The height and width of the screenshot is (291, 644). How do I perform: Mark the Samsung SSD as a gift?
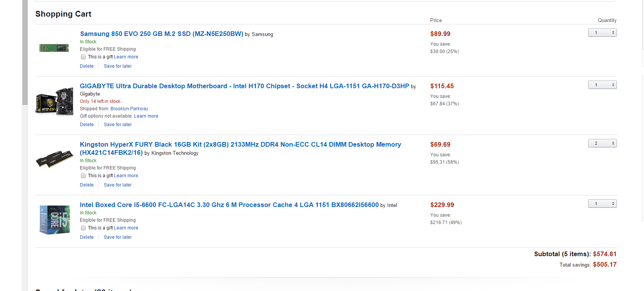pos(83,57)
